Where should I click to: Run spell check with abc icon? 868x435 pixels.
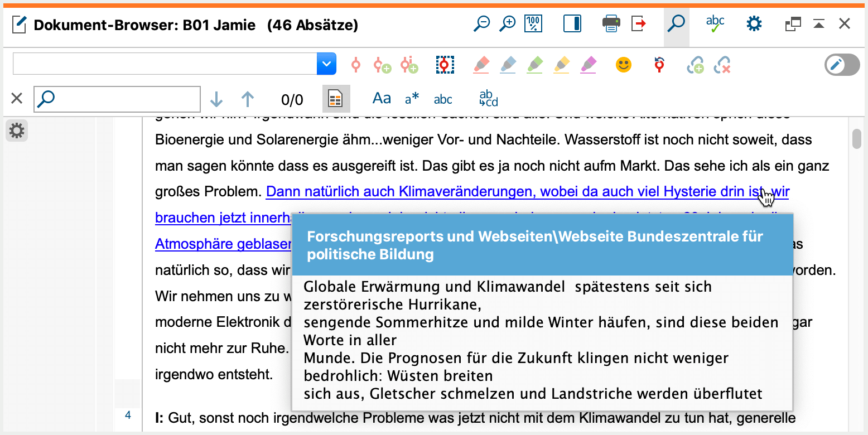715,24
